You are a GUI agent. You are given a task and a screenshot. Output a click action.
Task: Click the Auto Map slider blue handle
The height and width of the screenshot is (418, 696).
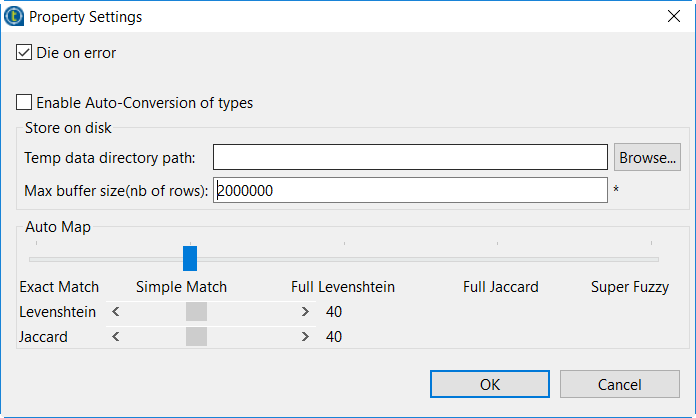tap(190, 258)
